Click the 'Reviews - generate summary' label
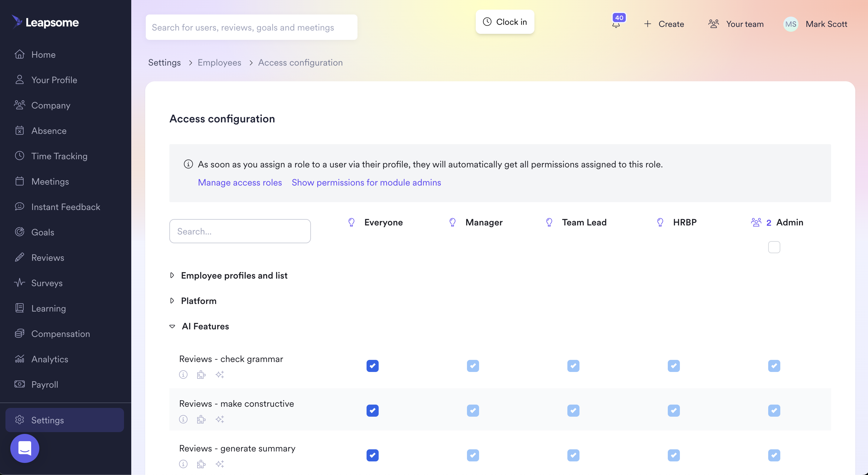The width and height of the screenshot is (868, 475). coord(237,448)
